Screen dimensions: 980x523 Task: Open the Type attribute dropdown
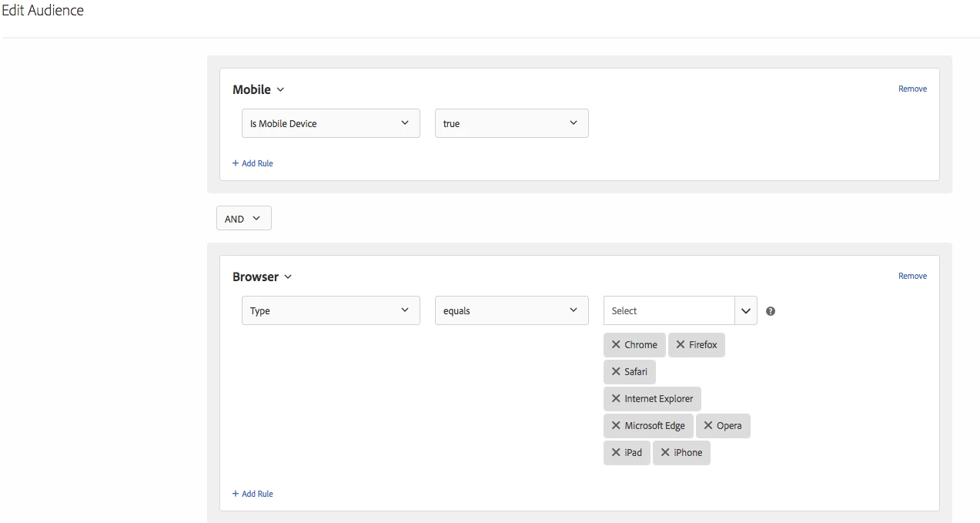(x=331, y=310)
